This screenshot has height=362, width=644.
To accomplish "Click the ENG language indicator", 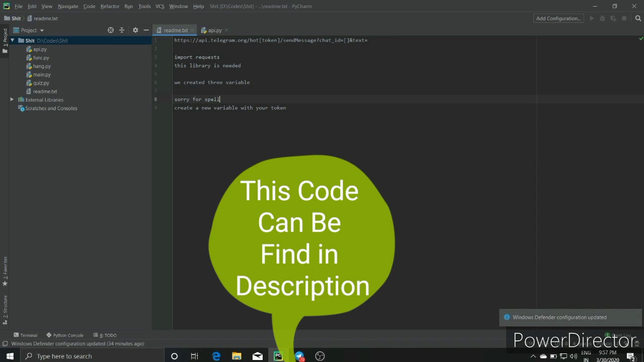I will click(x=586, y=353).
